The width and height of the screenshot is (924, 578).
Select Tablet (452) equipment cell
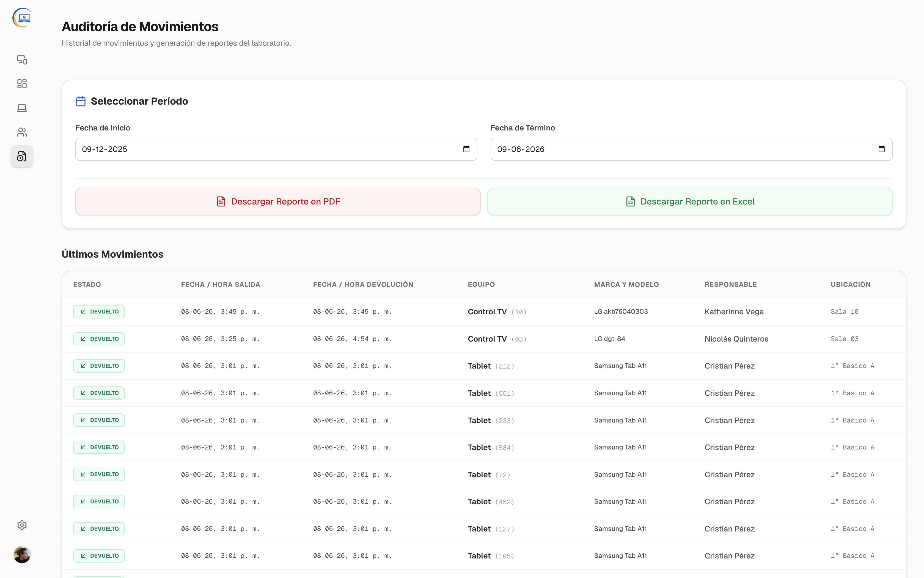click(x=491, y=502)
